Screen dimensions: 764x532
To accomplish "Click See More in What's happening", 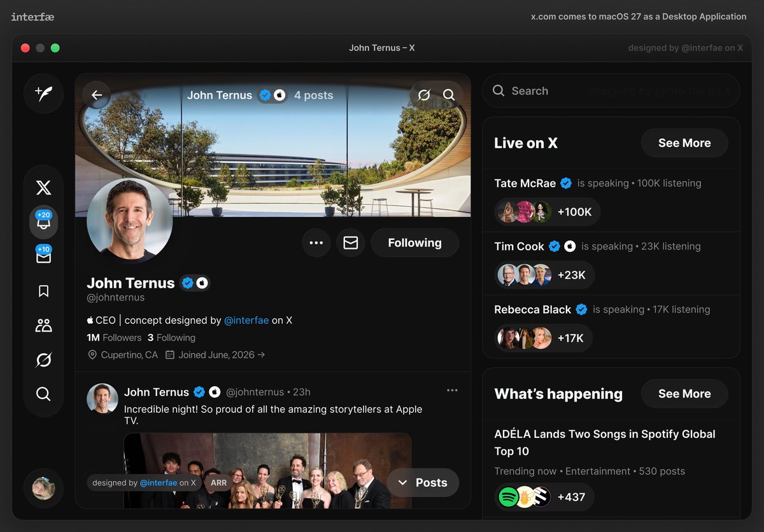I will click(x=684, y=394).
